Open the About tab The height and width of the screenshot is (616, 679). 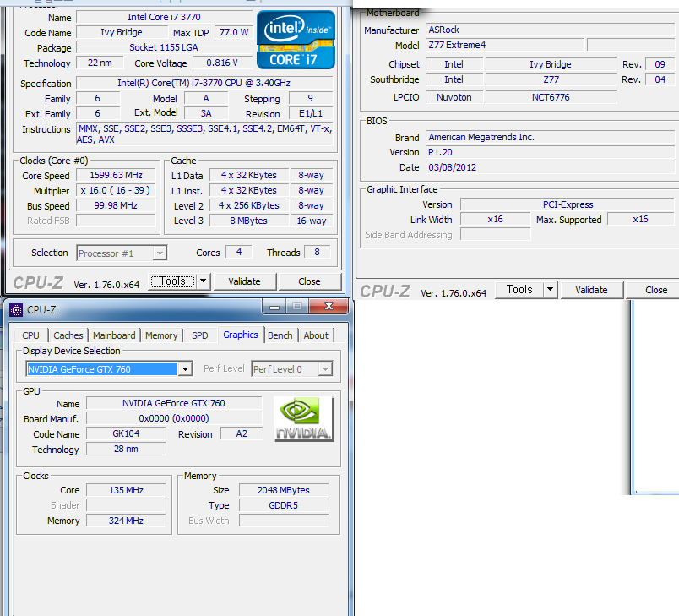click(316, 335)
